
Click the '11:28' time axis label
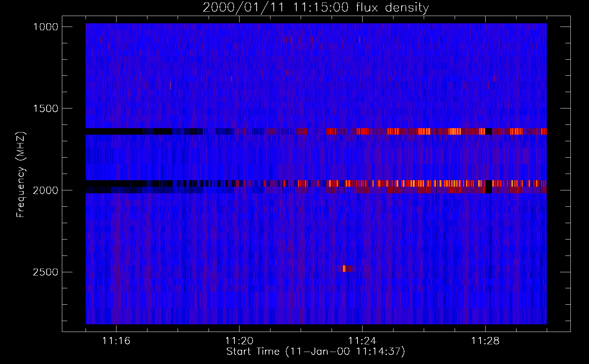[x=485, y=341]
